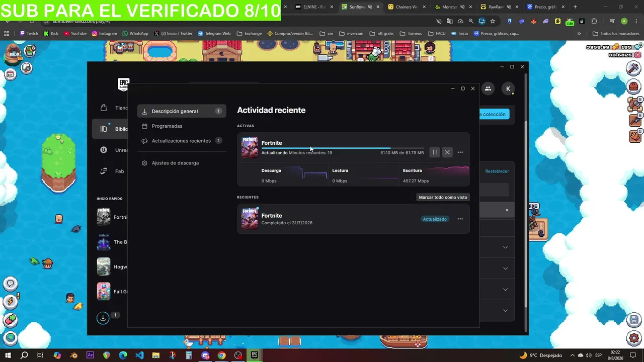Image resolution: width=644 pixels, height=362 pixels.
Task: Open the Telegram Web bookmark
Action: (214, 34)
